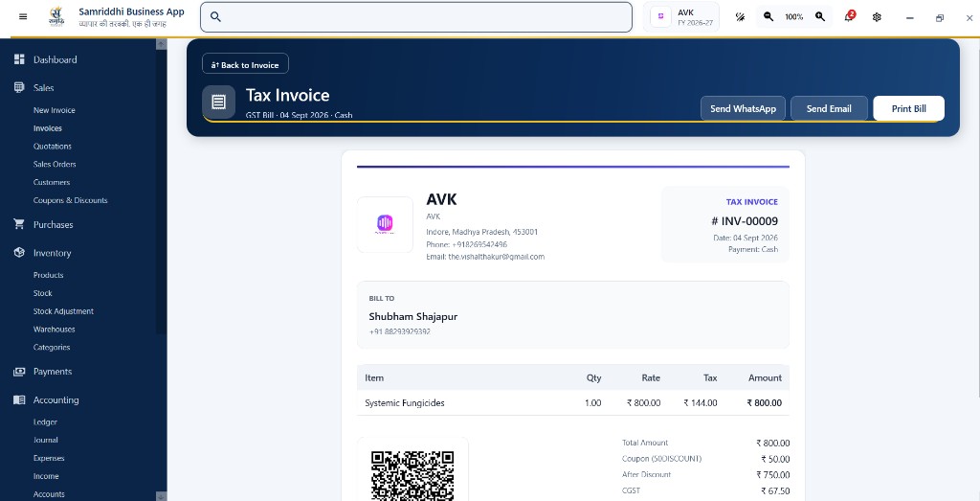
Task: Click customer name Shubham Shajapur
Action: [413, 316]
